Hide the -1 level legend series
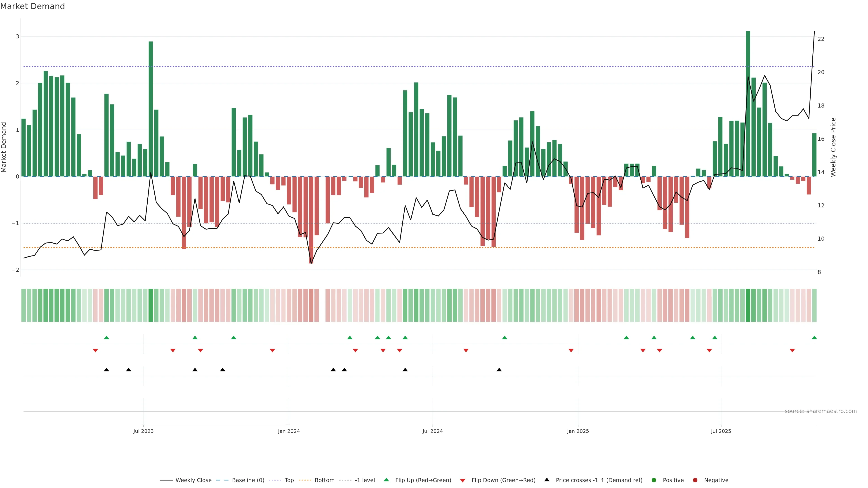The height and width of the screenshot is (488, 868). point(365,480)
